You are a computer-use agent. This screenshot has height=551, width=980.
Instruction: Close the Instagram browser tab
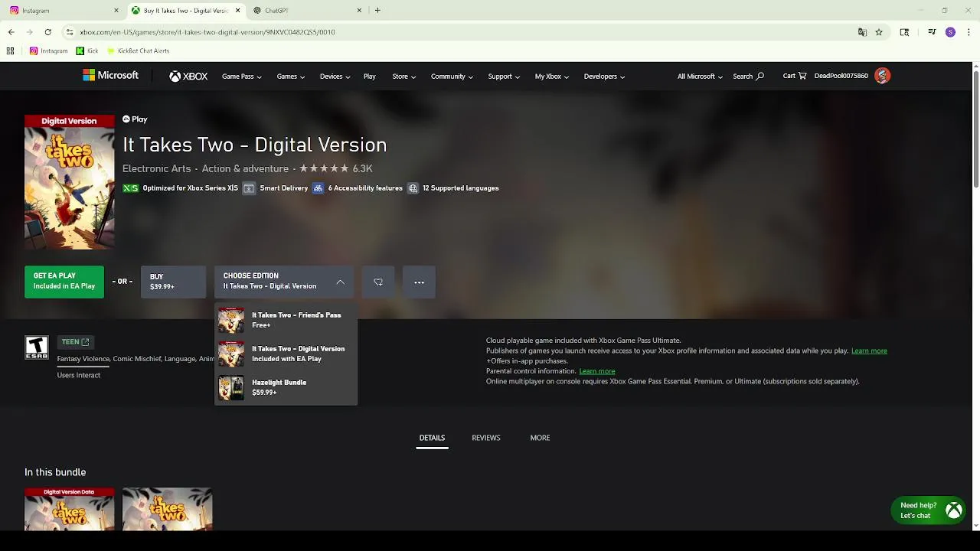coord(116,11)
